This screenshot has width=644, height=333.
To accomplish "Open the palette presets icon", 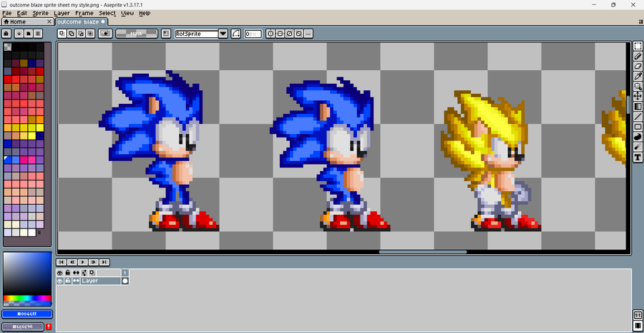I will (x=28, y=34).
